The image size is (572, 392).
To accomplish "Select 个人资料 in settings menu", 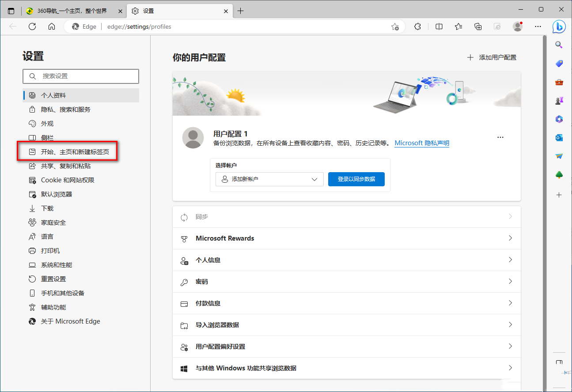I will 81,95.
